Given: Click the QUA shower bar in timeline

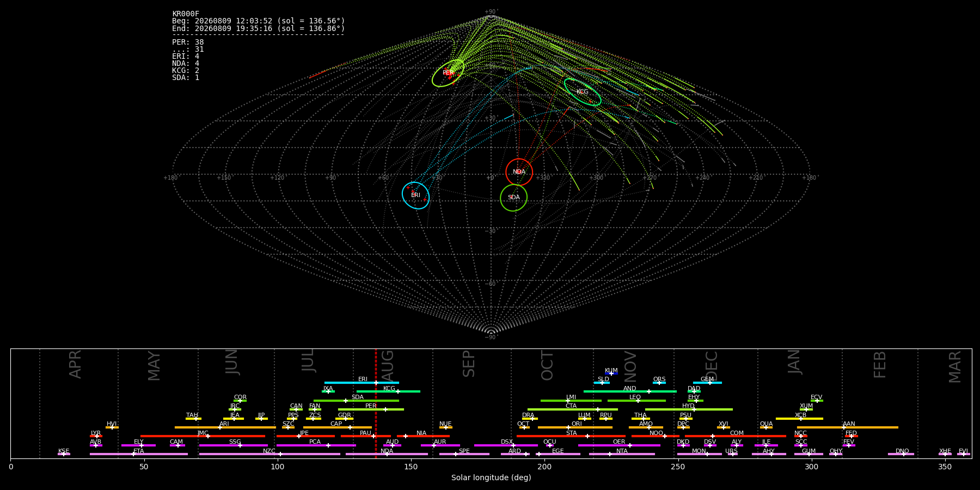Looking at the screenshot, I should [766, 427].
